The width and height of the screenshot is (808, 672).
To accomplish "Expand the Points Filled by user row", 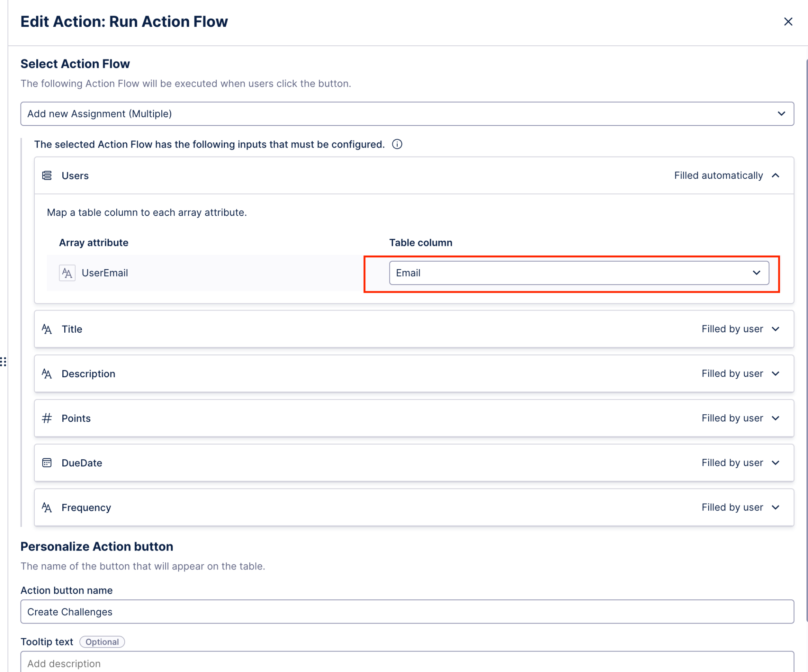I will pos(775,418).
